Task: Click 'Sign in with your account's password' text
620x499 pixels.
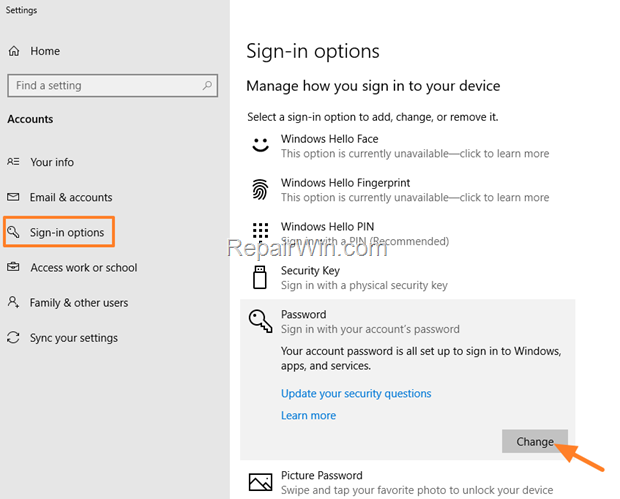Action: 370,329
